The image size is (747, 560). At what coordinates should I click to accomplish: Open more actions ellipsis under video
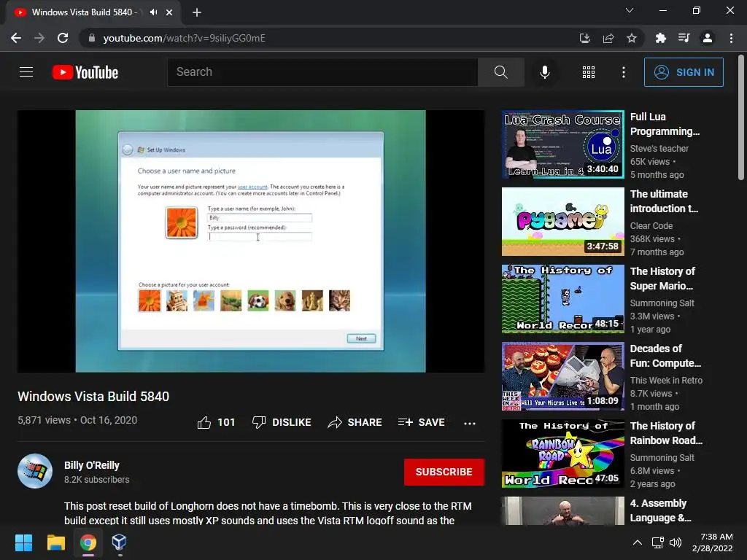470,423
